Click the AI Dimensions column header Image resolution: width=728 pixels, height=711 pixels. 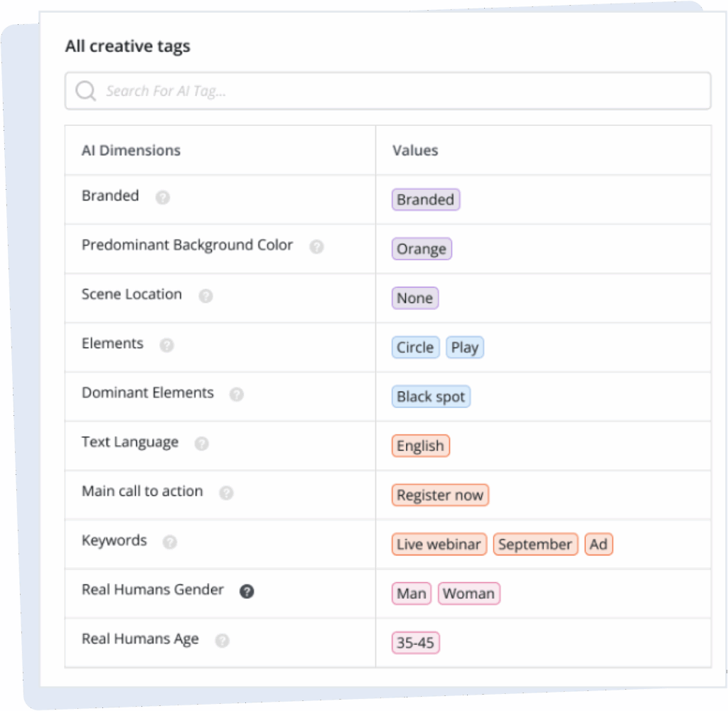click(x=132, y=150)
